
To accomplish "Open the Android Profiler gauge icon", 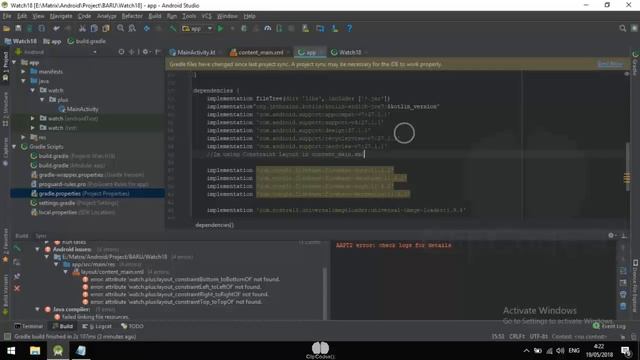I will tap(268, 29).
